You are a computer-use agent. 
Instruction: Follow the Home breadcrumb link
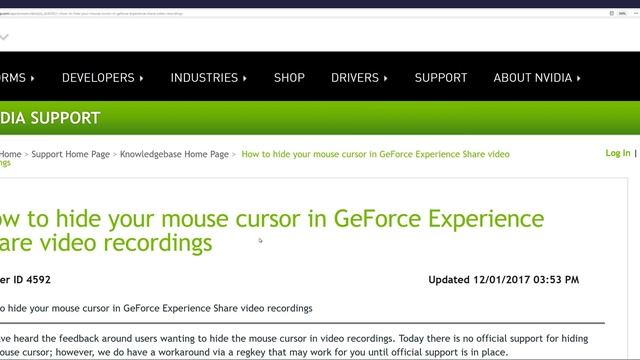pos(10,154)
